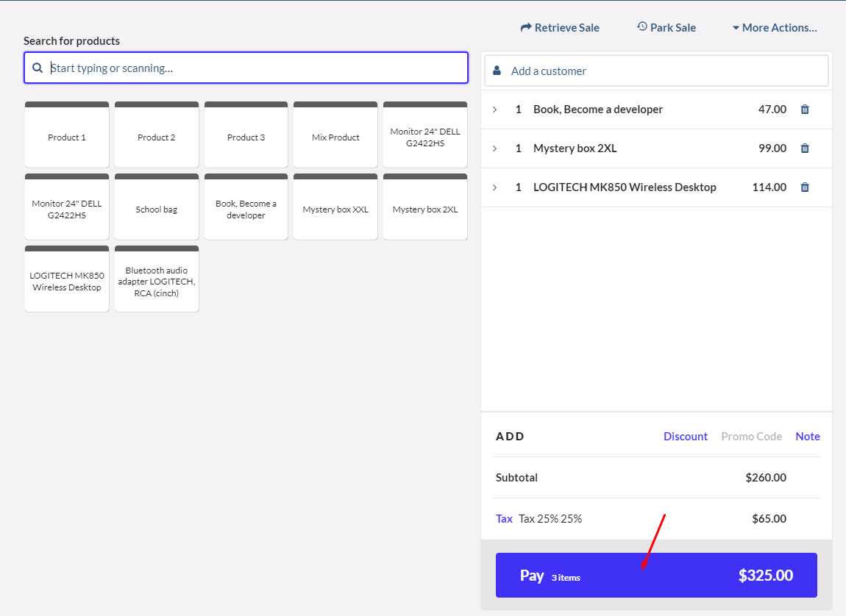
Task: Add a Note to the sale
Action: click(807, 437)
